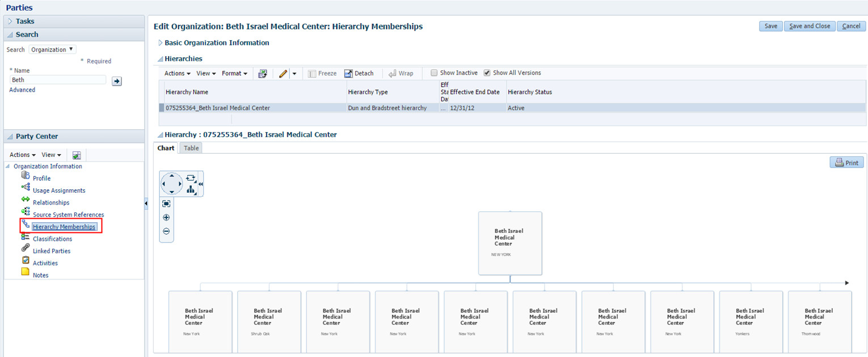Image resolution: width=868 pixels, height=357 pixels.
Task: Click the Export to Excel toolbar icon
Action: coord(263,73)
